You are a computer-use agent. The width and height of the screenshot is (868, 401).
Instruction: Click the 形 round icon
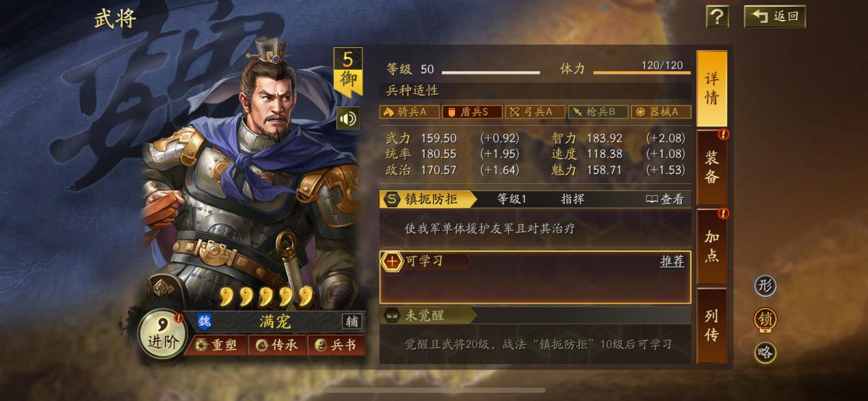coord(765,285)
